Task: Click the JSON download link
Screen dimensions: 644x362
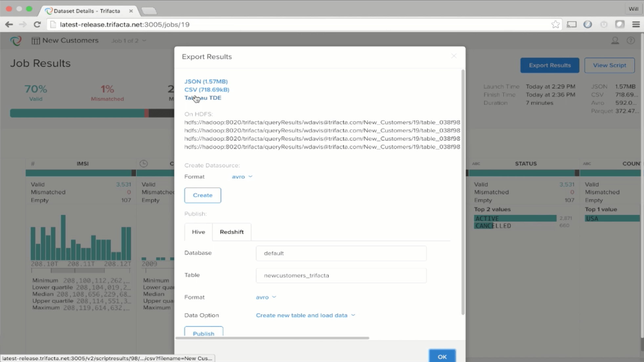Action: (x=206, y=81)
